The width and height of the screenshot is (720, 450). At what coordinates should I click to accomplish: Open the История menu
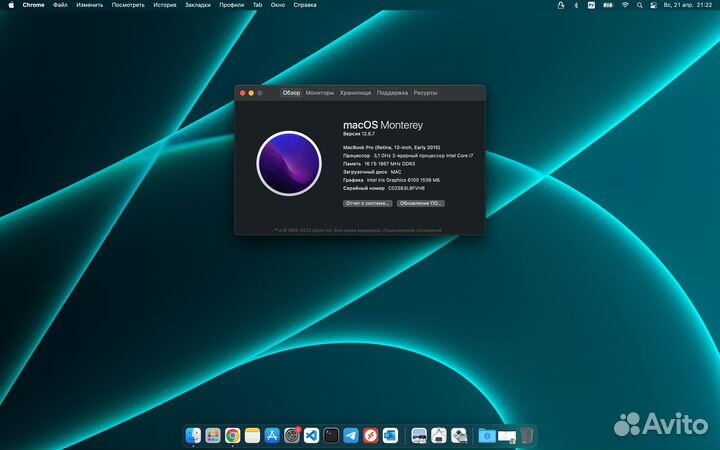(x=165, y=5)
